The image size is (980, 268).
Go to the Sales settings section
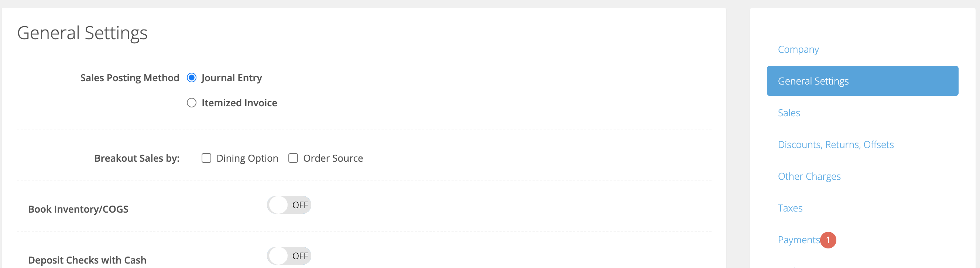[789, 113]
